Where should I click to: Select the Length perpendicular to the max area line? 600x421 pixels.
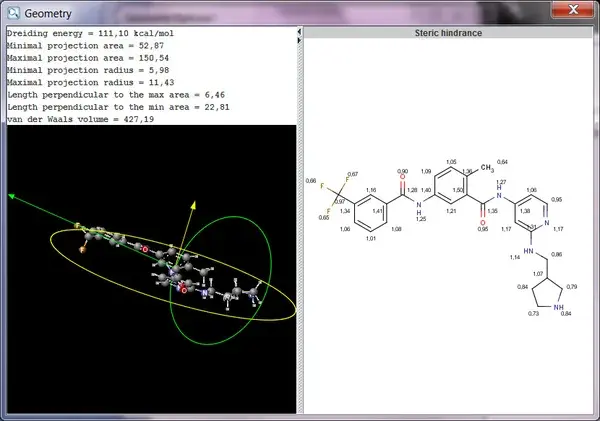[x=116, y=95]
